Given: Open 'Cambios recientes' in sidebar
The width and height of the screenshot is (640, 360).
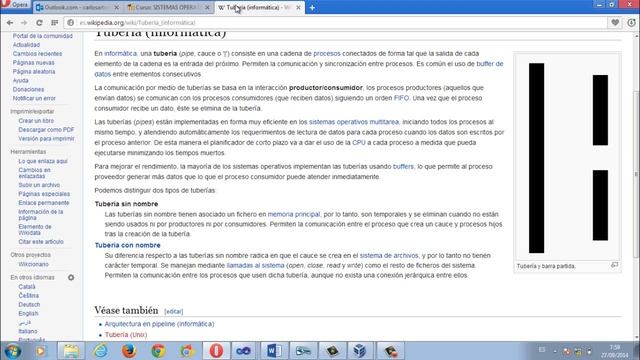Looking at the screenshot, I should click(x=37, y=54).
